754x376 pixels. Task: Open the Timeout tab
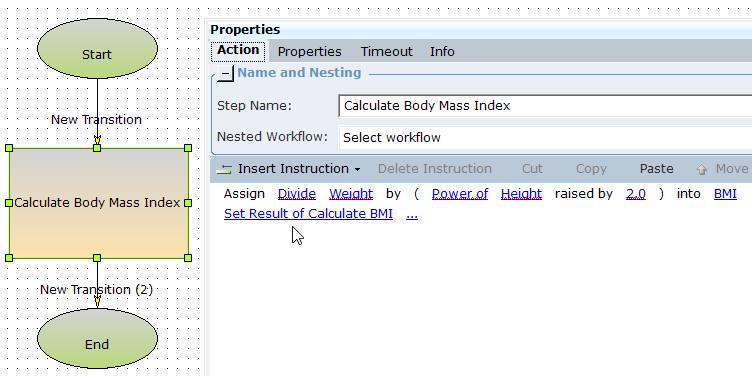[387, 51]
